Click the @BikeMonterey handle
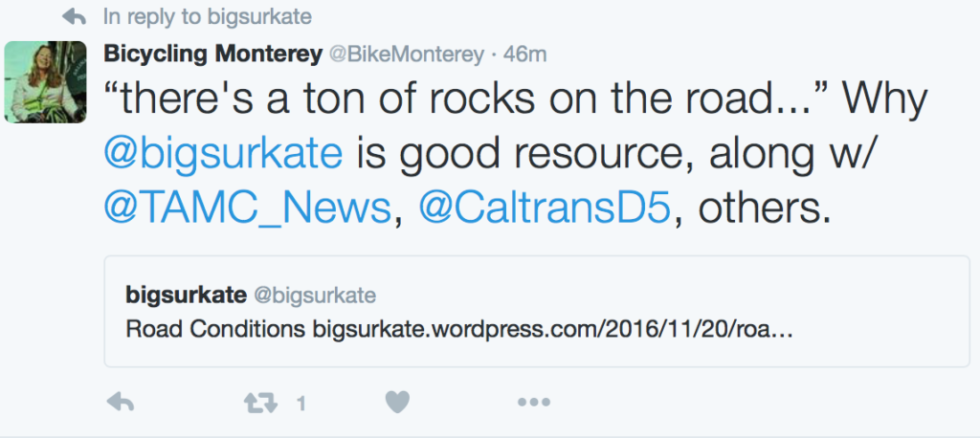 click(406, 55)
